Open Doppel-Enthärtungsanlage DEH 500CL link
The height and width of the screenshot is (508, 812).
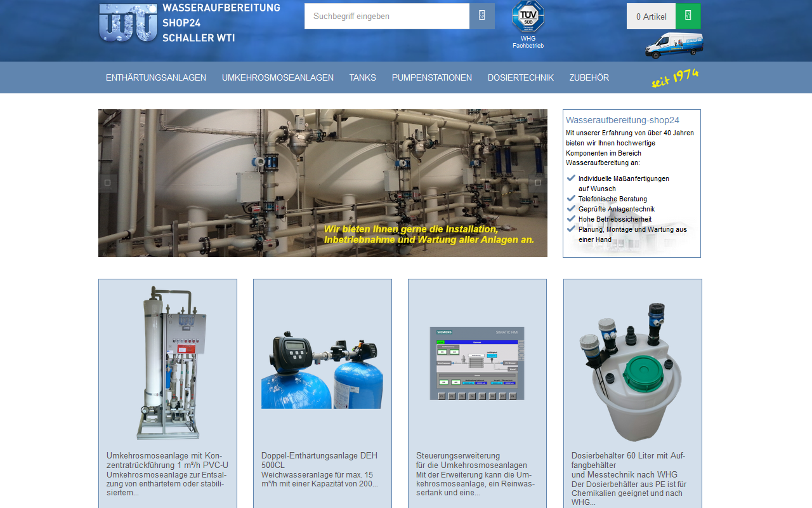pos(319,460)
